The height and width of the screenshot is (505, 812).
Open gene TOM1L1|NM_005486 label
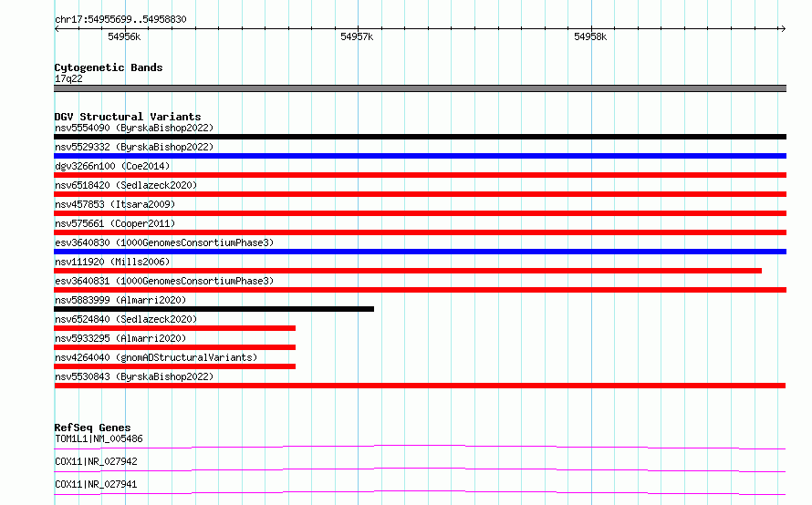pyautogui.click(x=99, y=438)
